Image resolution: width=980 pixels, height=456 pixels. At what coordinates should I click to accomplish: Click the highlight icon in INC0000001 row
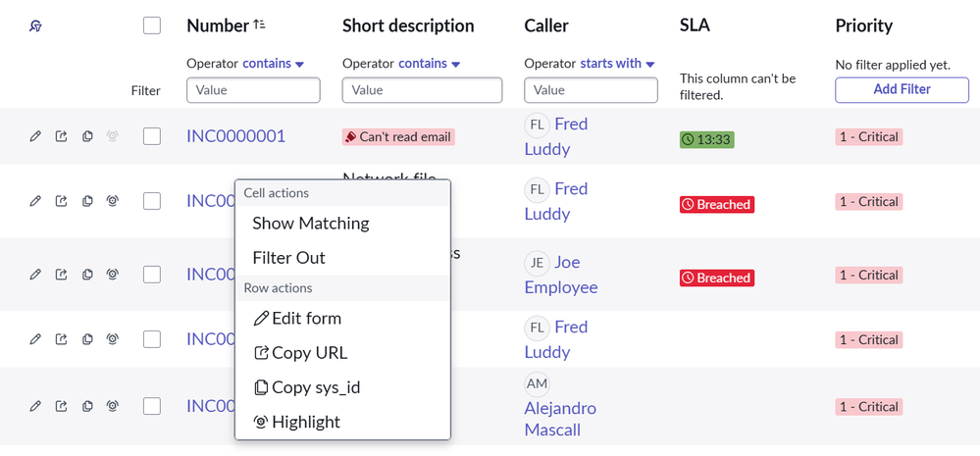click(x=113, y=136)
